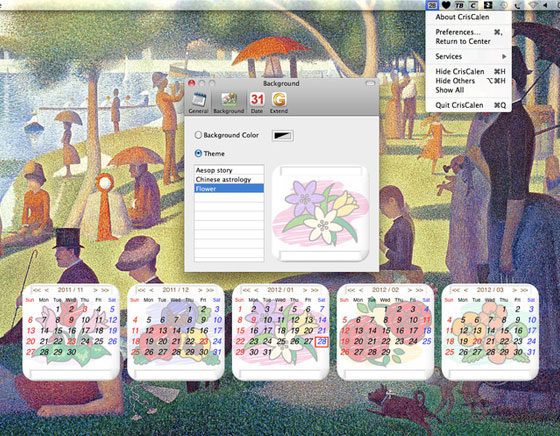Go to previous year on 2012/01 calendar
Image resolution: width=560 pixels, height=436 pixels.
click(x=246, y=290)
